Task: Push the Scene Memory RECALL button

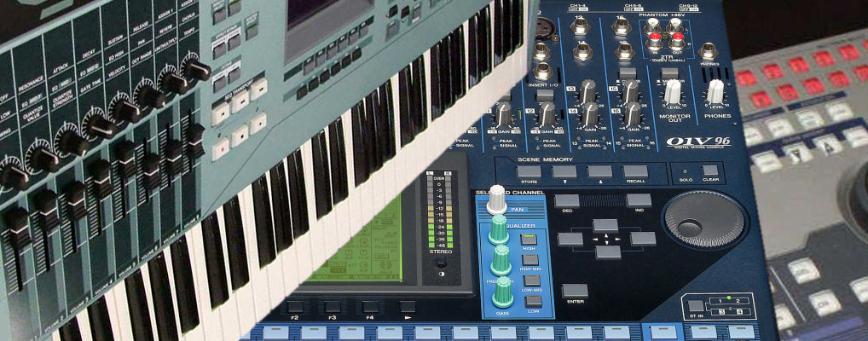Action: (635, 172)
